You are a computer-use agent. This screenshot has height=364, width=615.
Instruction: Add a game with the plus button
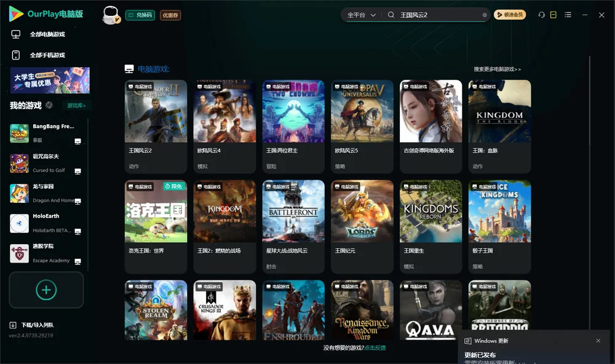point(46,290)
